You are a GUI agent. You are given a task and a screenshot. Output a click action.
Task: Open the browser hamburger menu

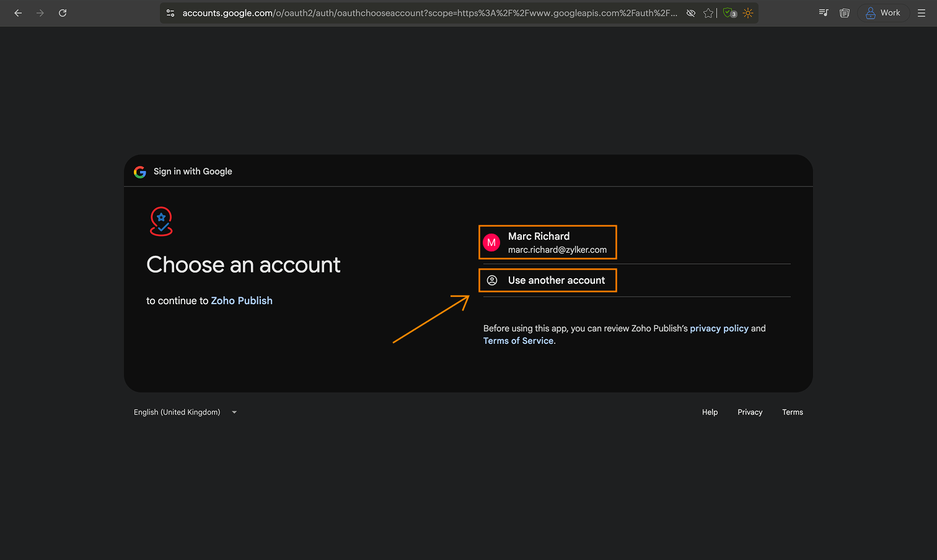(922, 13)
